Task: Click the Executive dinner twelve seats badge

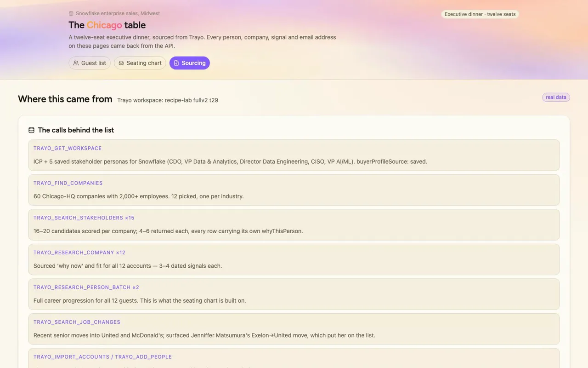Action: (x=480, y=14)
